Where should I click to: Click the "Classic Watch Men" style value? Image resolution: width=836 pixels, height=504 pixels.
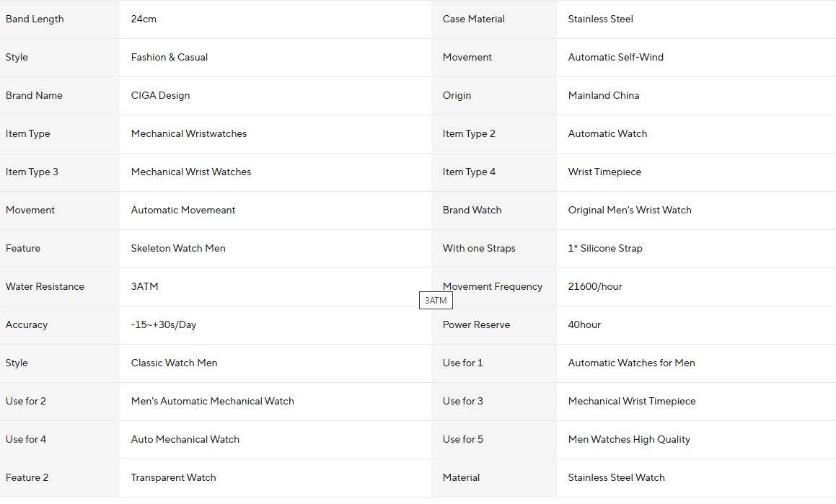174,363
